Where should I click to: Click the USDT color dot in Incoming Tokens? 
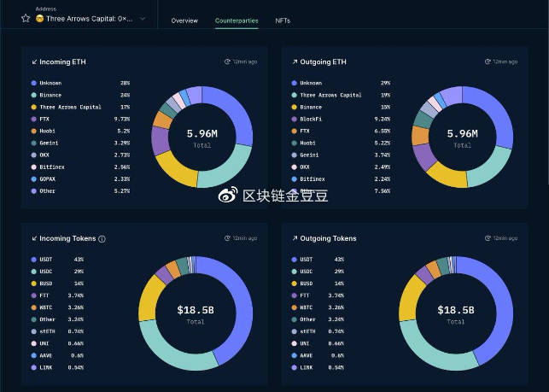(x=32, y=259)
